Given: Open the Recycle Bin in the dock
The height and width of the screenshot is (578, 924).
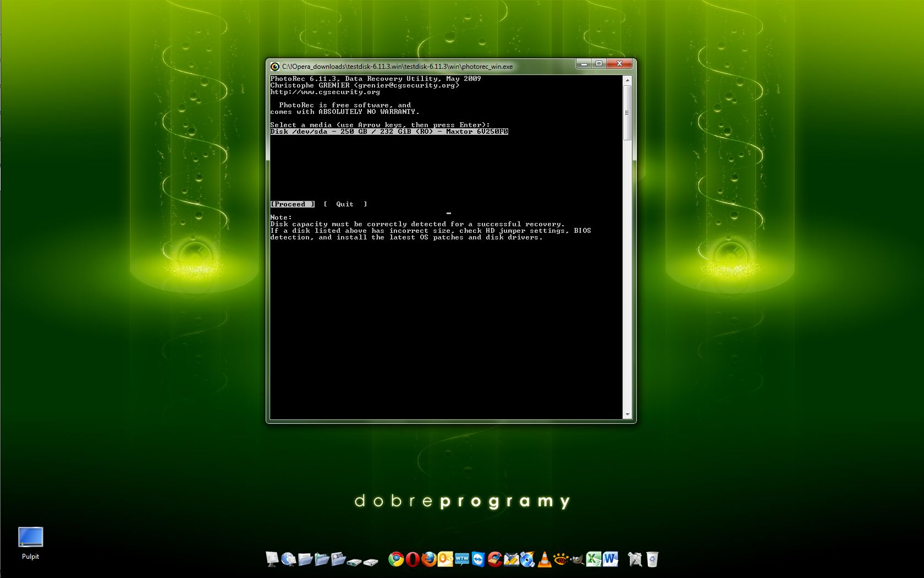Looking at the screenshot, I should pyautogui.click(x=652, y=559).
